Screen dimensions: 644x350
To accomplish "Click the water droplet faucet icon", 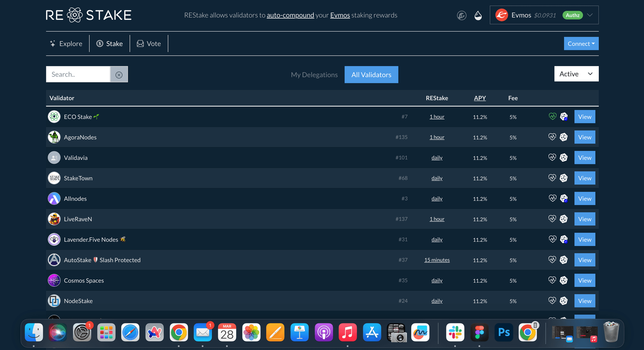I will [x=478, y=15].
